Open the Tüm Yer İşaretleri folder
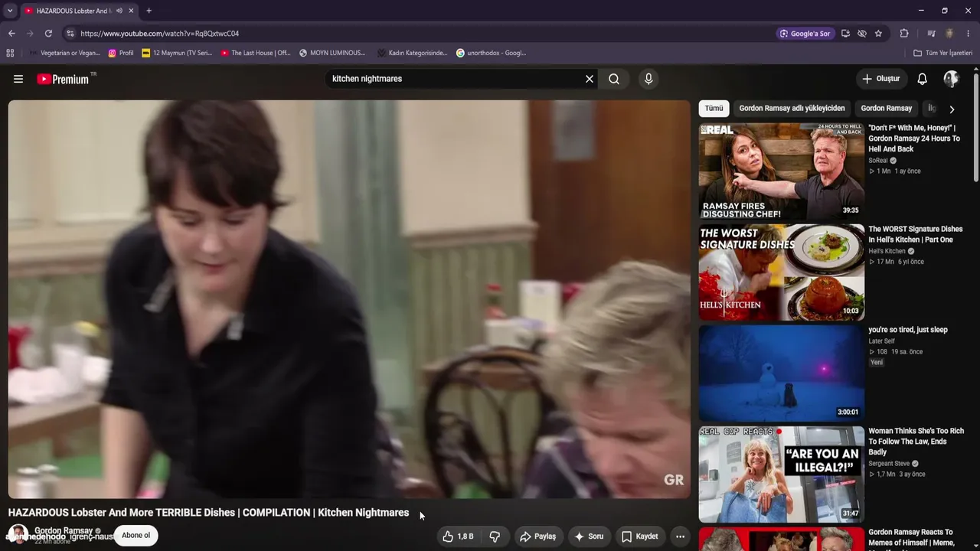Image resolution: width=980 pixels, height=551 pixels. pos(942,53)
